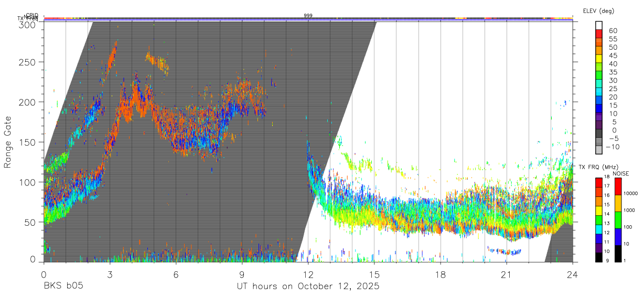Click x-axis tick label '12'
This screenshot has height=297, width=644.
(308, 274)
